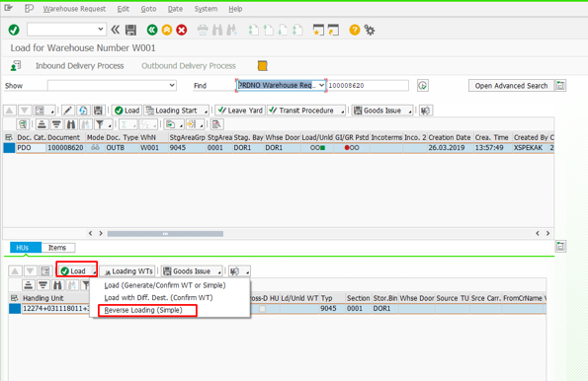Click the green Back arrow icon
The height and width of the screenshot is (381, 588).
click(152, 30)
